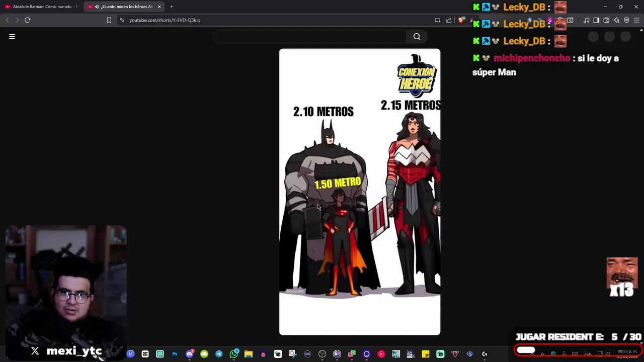Open Discord from the taskbar
Viewport: 644px width, 362px height.
(190, 354)
